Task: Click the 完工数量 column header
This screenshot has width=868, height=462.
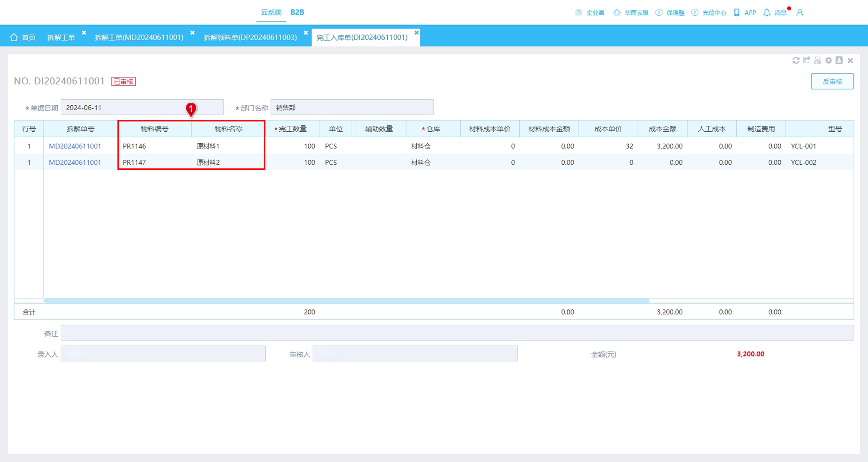Action: point(292,129)
